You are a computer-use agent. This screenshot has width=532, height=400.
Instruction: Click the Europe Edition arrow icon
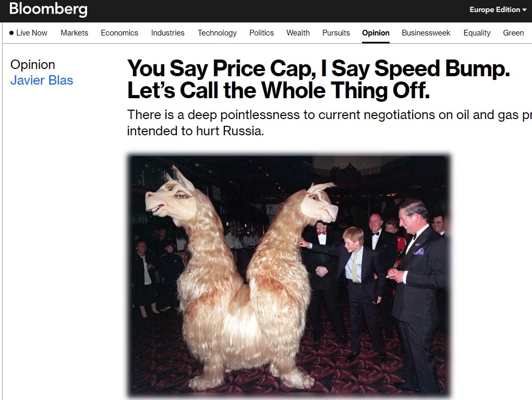(x=524, y=10)
